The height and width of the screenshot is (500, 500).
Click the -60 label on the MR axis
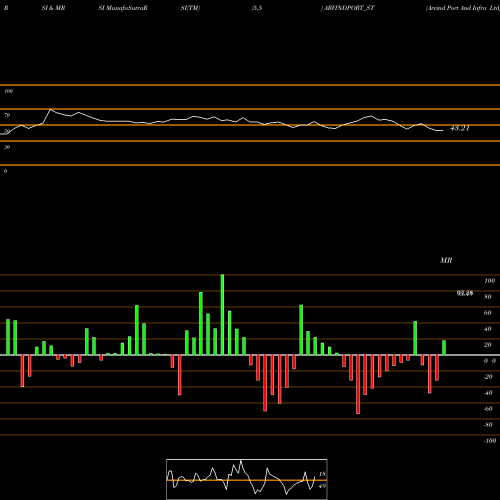coord(488,409)
